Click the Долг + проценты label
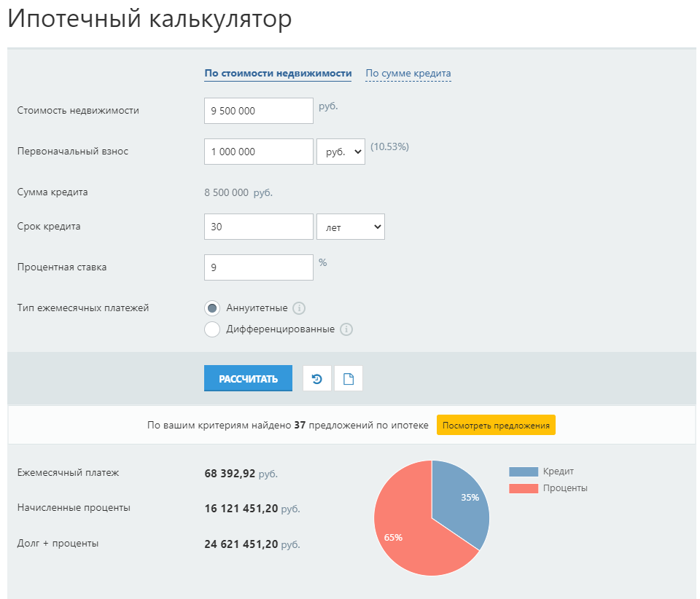 point(58,543)
